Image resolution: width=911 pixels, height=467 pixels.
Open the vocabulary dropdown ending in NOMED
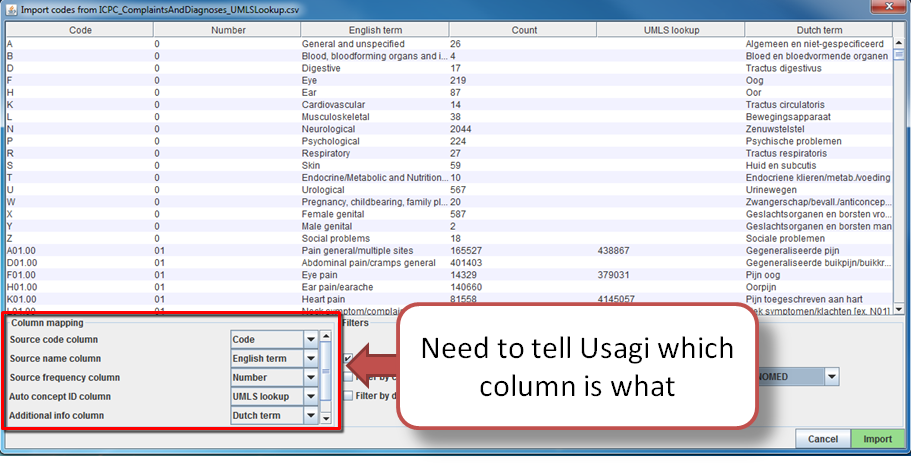(x=831, y=376)
